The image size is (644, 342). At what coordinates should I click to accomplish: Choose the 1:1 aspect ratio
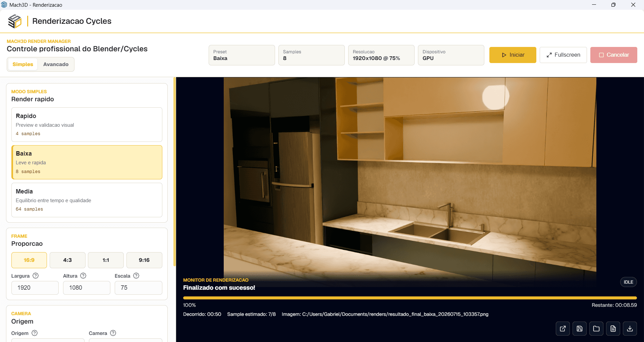click(106, 260)
